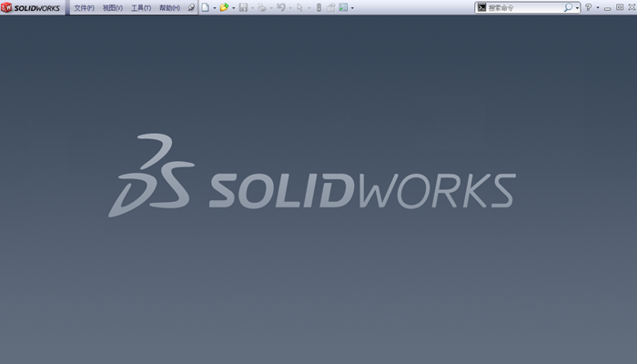Open the 工具(T) menu
The width and height of the screenshot is (637, 364).
click(x=141, y=7)
